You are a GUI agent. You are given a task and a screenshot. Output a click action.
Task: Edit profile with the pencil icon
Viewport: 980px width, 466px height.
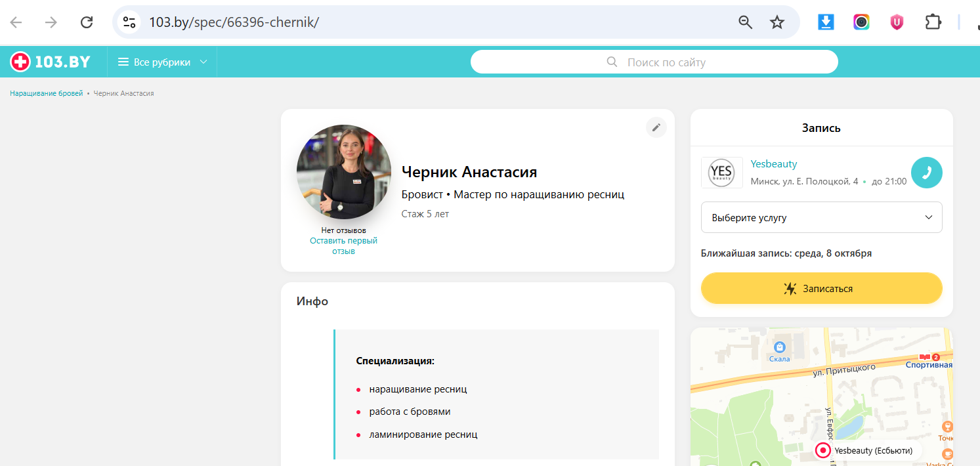click(656, 127)
